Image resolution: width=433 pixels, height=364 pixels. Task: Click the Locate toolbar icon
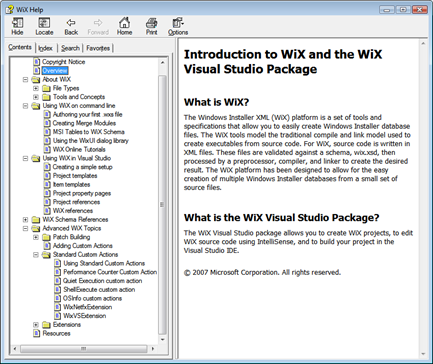pos(44,23)
